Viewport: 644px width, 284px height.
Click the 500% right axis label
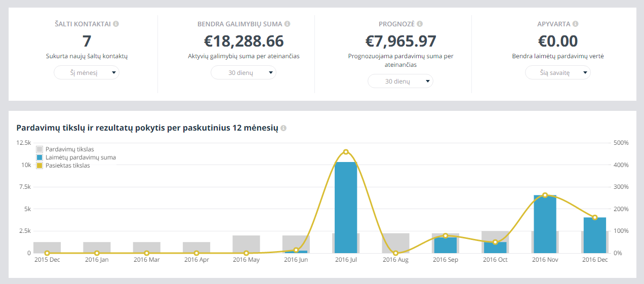621,143
